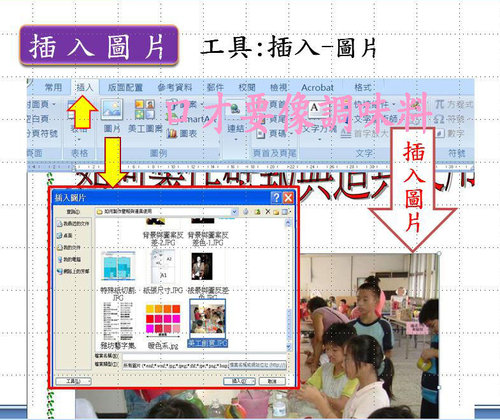Click the 首字放大 drop cap option

click(x=365, y=134)
